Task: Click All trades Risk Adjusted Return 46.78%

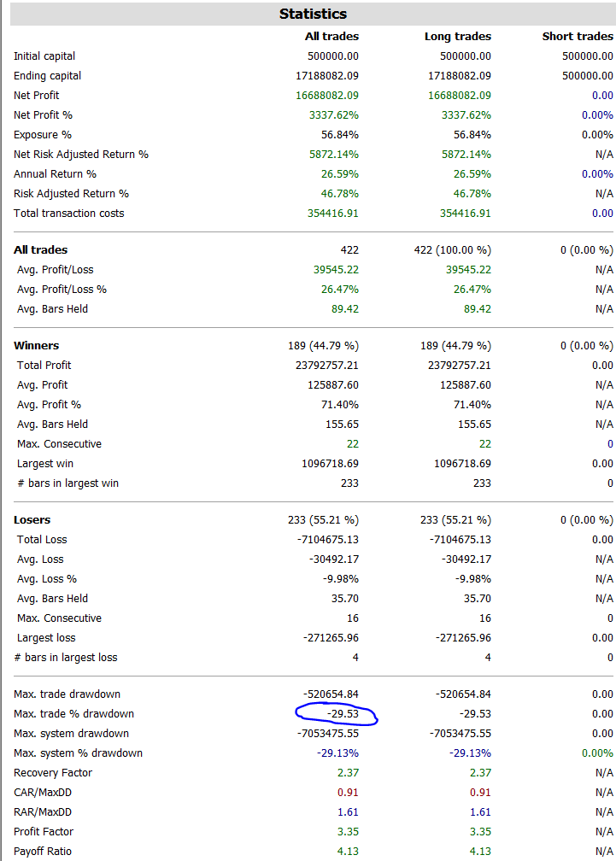Action: 340,193
